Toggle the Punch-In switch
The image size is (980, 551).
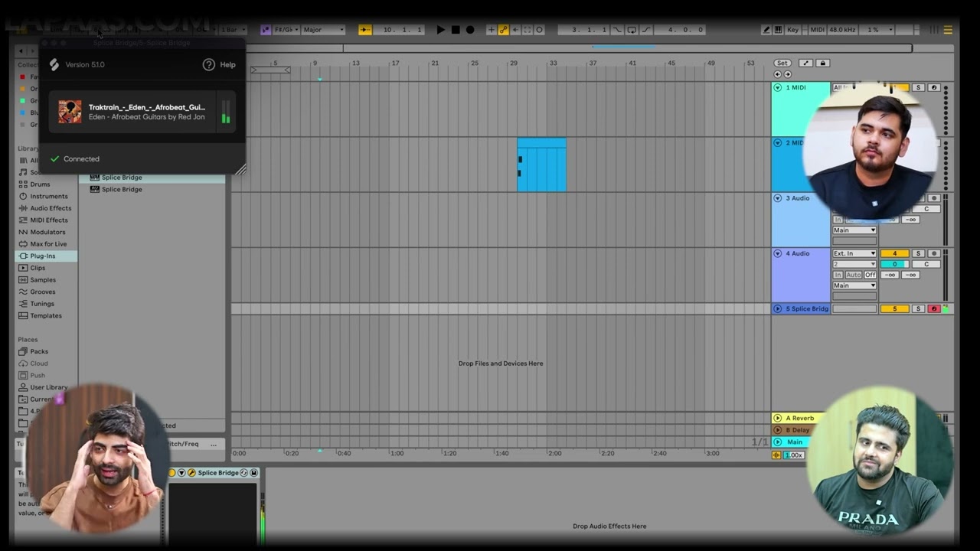click(x=618, y=30)
